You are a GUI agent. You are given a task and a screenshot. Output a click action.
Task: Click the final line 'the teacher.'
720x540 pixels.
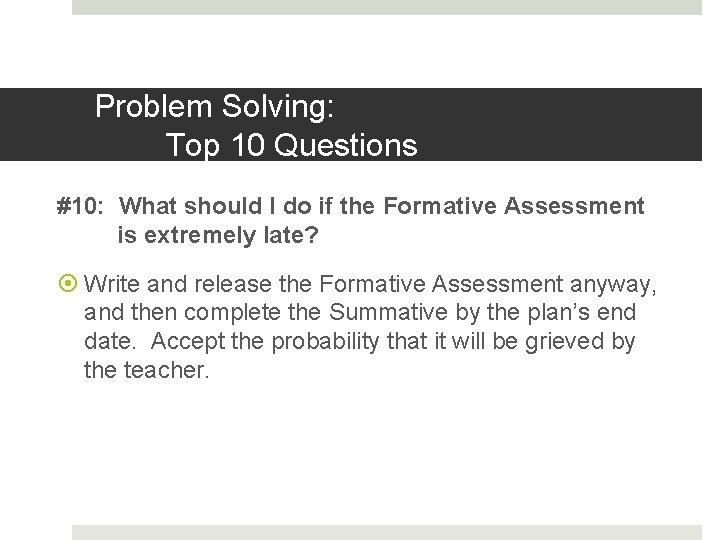(146, 370)
